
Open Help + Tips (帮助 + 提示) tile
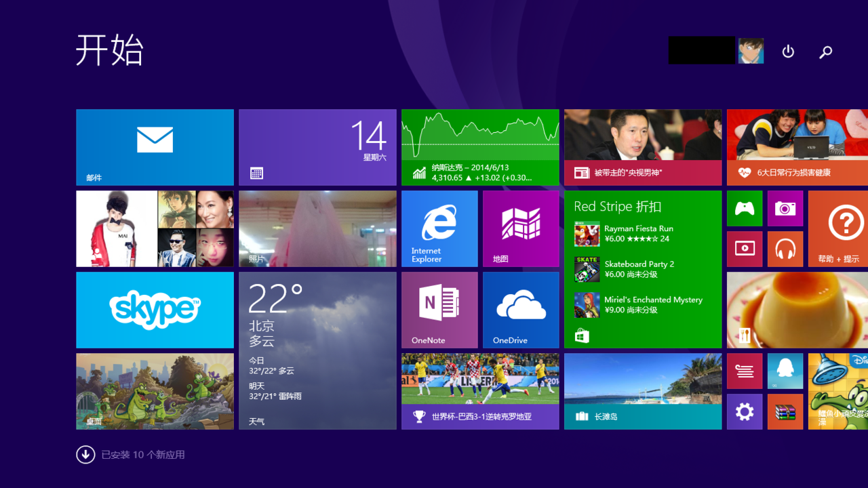click(x=838, y=228)
